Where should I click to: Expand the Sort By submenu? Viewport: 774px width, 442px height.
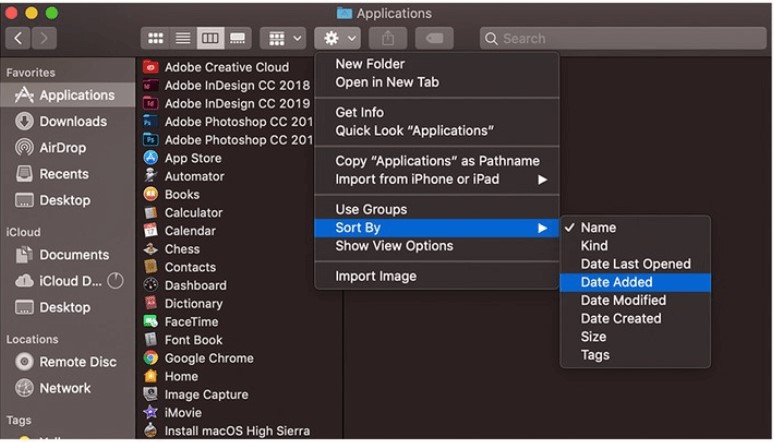point(437,228)
